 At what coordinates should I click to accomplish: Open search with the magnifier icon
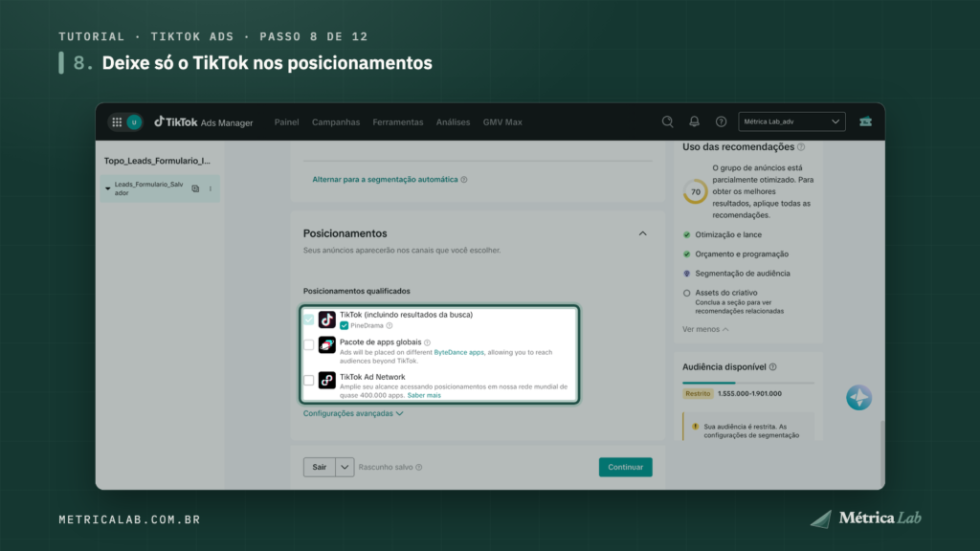coord(667,121)
